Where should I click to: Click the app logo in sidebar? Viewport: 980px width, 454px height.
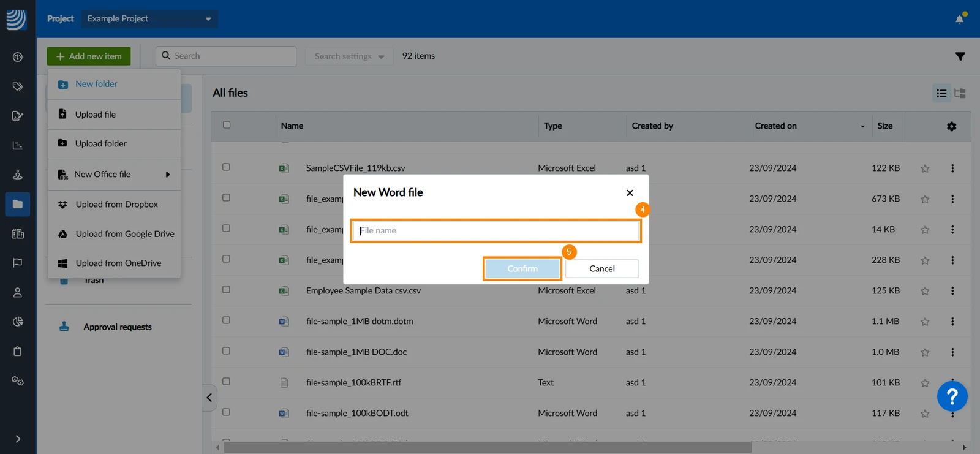coord(17,19)
